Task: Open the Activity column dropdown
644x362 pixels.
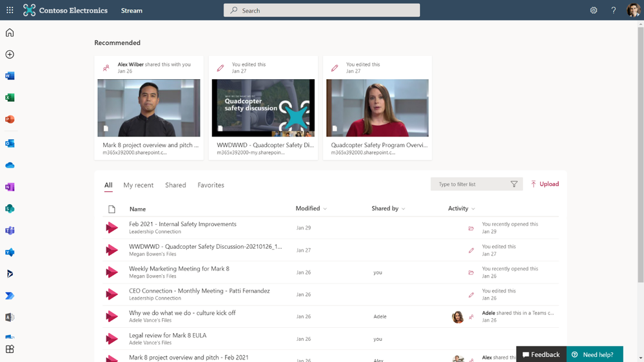Action: [461, 209]
